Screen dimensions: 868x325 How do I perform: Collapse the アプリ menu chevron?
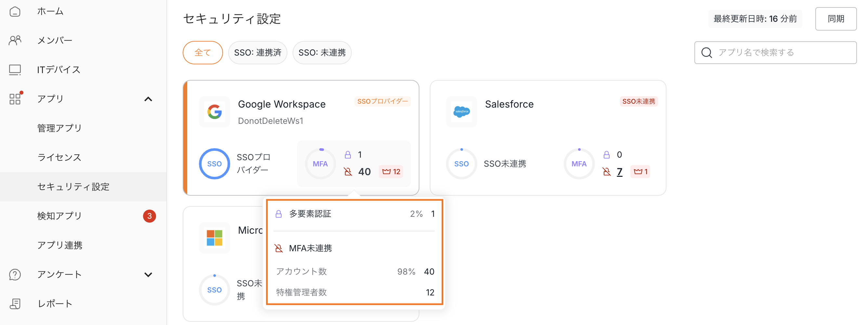tap(148, 99)
